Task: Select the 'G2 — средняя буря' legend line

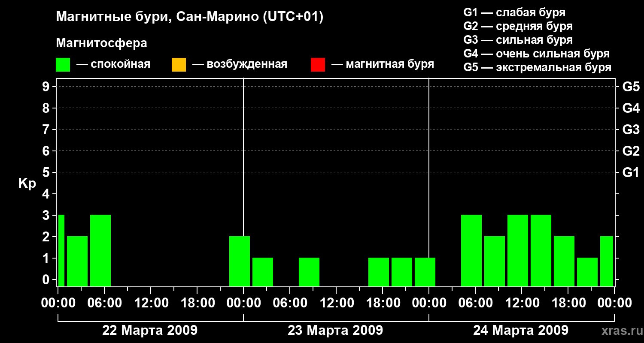Action: pyautogui.click(x=518, y=26)
